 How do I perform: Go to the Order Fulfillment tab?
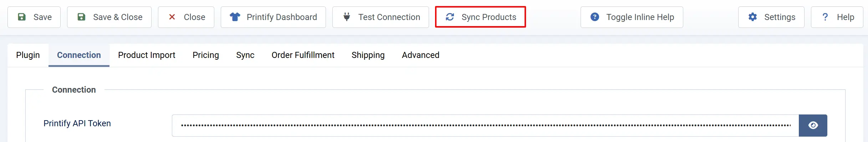tap(303, 55)
